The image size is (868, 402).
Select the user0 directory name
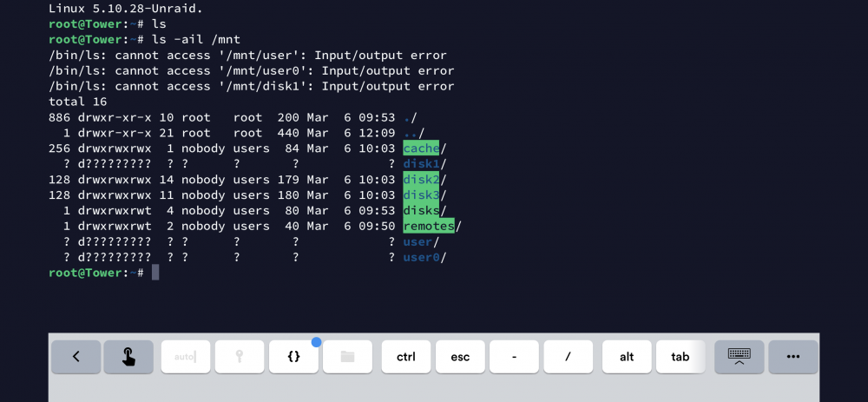tap(421, 258)
